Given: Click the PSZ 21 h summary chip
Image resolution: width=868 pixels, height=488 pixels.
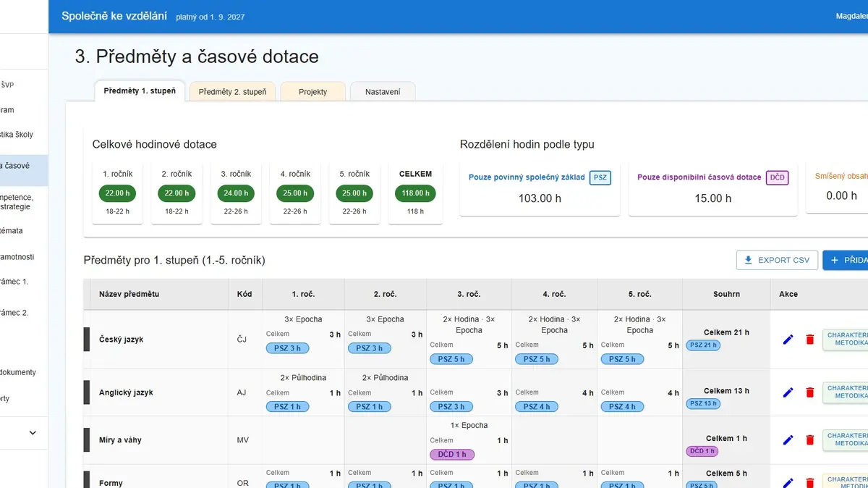Looking at the screenshot, I should point(703,345).
